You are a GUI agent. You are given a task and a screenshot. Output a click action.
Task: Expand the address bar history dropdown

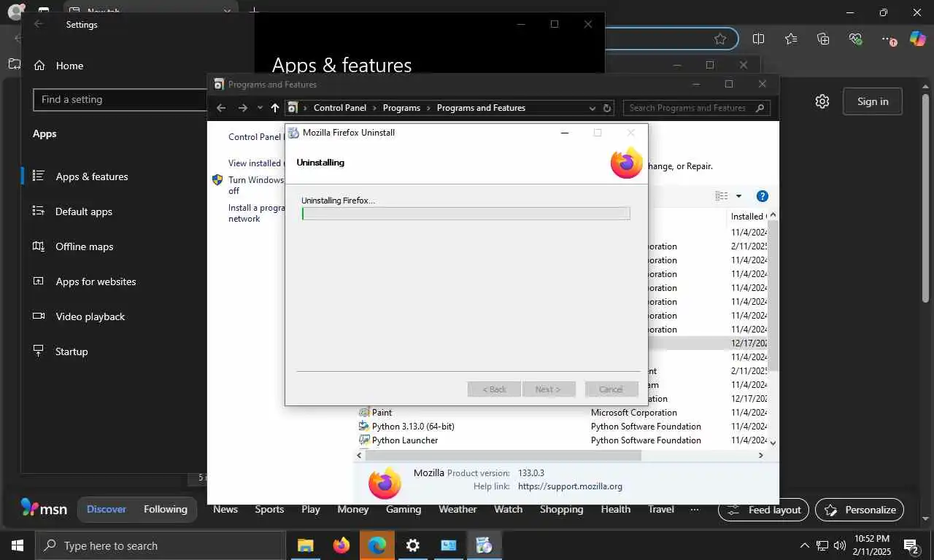point(592,108)
